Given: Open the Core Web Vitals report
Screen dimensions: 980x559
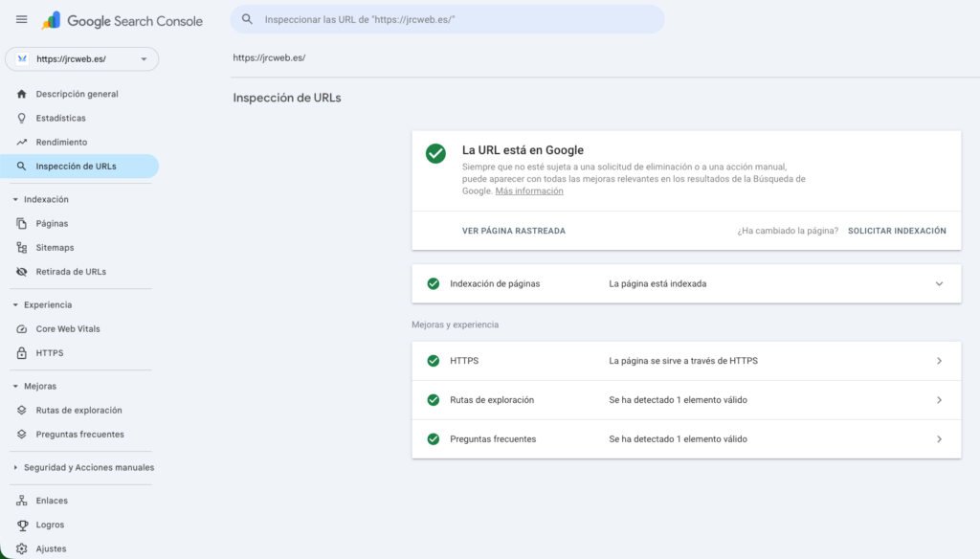Looking at the screenshot, I should click(74, 328).
